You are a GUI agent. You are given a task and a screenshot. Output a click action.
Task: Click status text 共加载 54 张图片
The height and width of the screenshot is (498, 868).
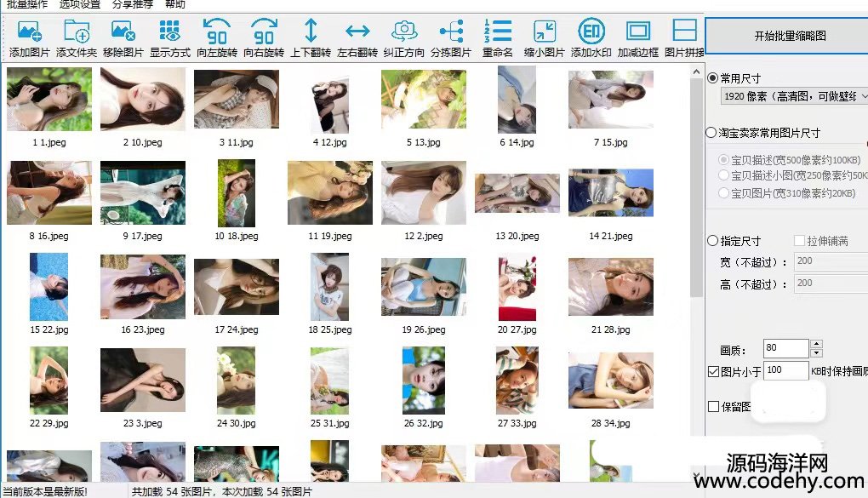(x=172, y=491)
